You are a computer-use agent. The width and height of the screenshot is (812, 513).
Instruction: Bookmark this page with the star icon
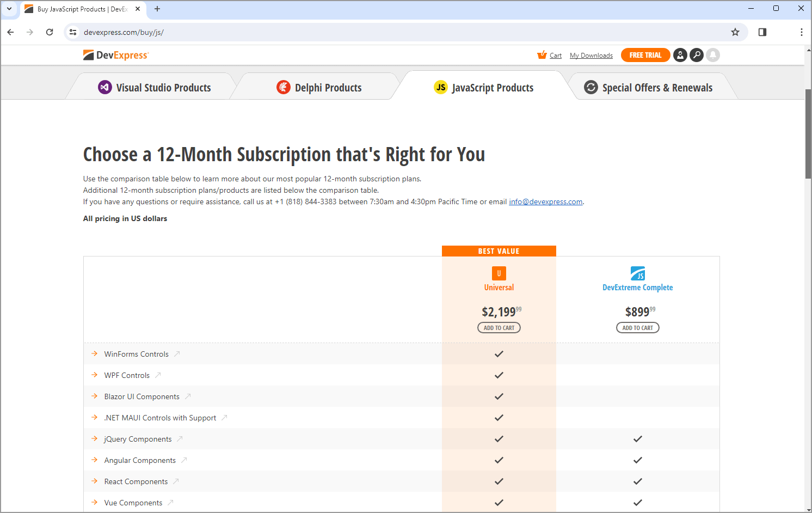click(735, 32)
